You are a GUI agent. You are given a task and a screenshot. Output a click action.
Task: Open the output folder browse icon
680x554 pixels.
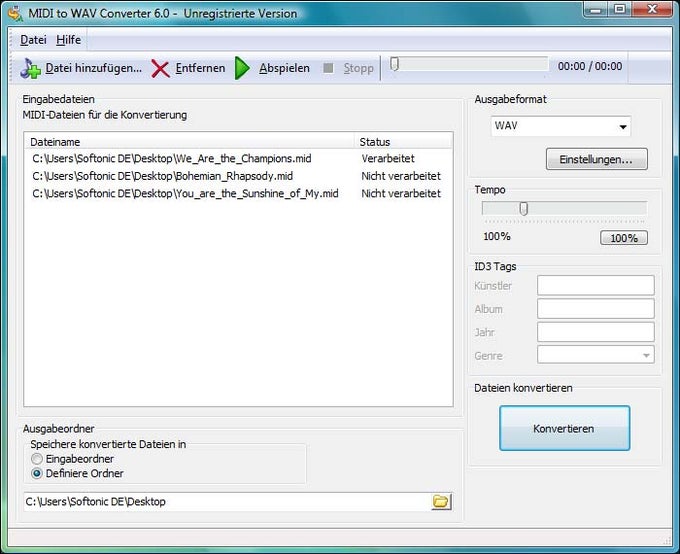tap(441, 502)
